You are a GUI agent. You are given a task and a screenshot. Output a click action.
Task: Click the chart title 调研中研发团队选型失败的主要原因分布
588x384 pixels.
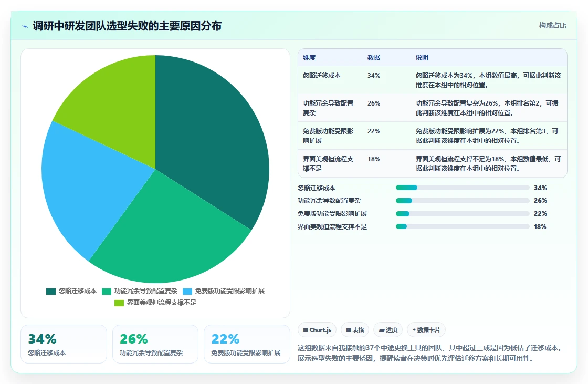pos(127,26)
